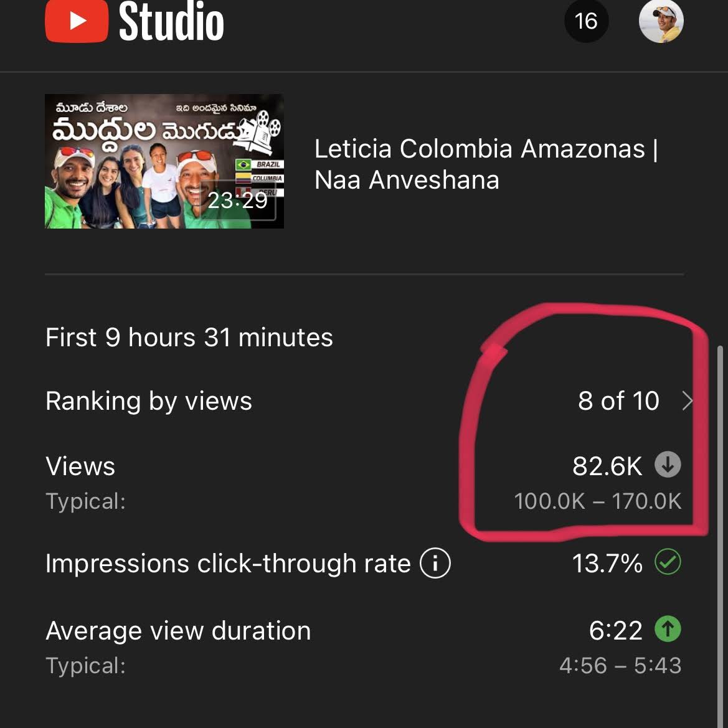The height and width of the screenshot is (728, 728).
Task: Open the Ranking by views row
Action: (x=149, y=401)
